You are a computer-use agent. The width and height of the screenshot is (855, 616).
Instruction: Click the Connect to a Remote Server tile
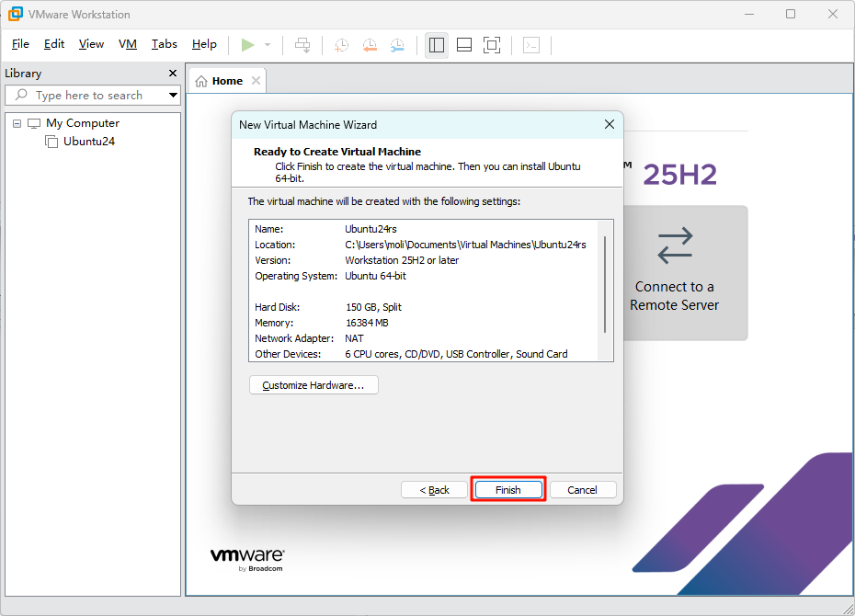(684, 272)
